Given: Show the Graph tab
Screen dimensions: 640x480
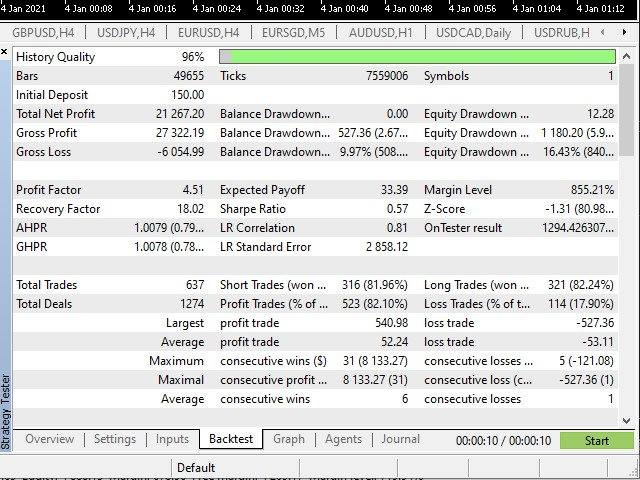Looking at the screenshot, I should [289, 439].
